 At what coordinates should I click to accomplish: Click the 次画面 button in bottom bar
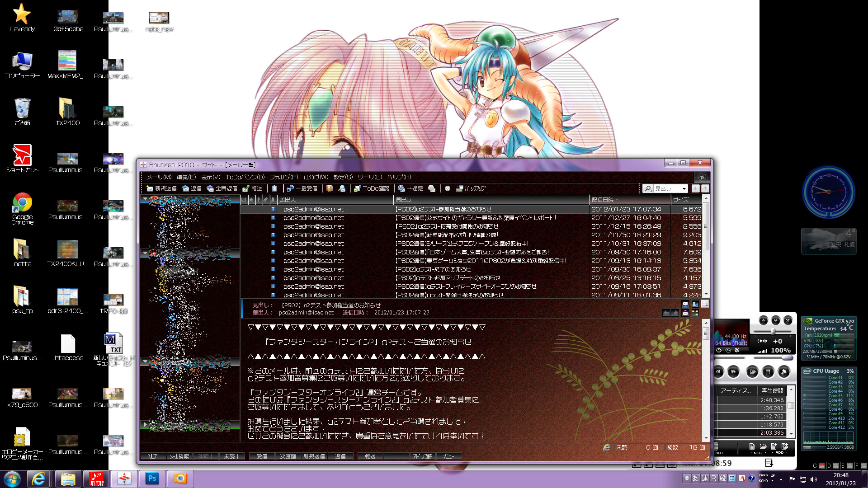[288, 456]
